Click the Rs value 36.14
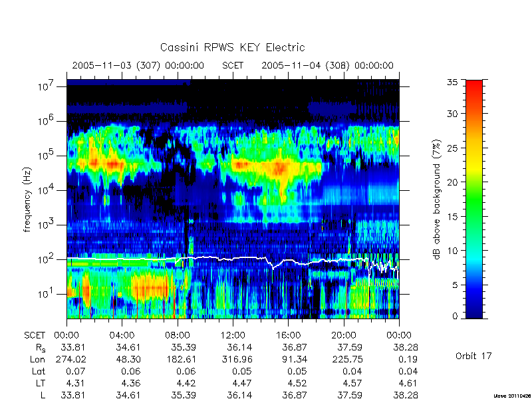The width and height of the screenshot is (532, 399). pyautogui.click(x=239, y=347)
